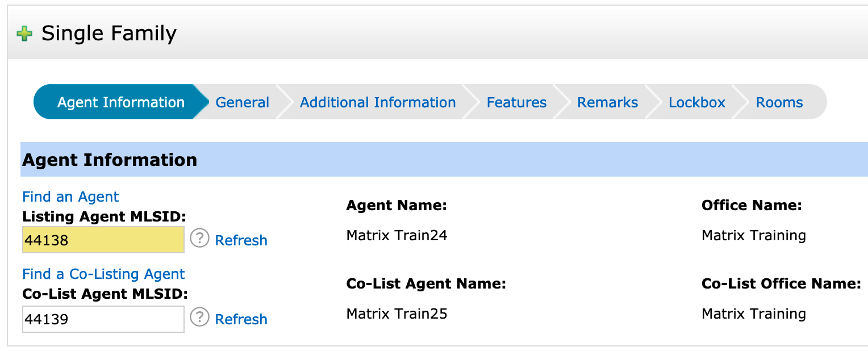Select the Agent Information tab

(x=120, y=102)
